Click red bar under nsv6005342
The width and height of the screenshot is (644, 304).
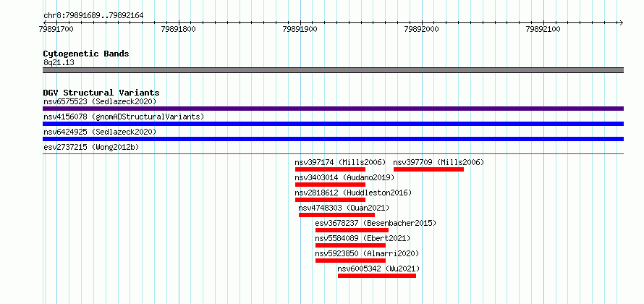377,276
